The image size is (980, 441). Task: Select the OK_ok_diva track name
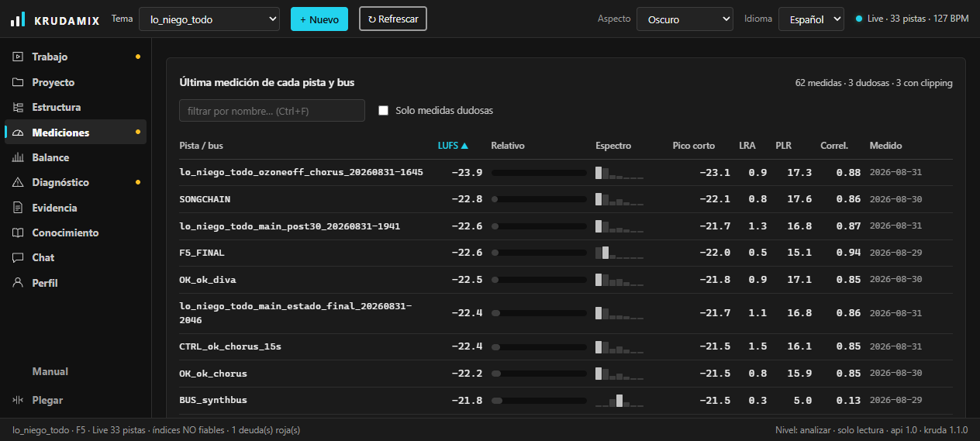[x=208, y=280]
